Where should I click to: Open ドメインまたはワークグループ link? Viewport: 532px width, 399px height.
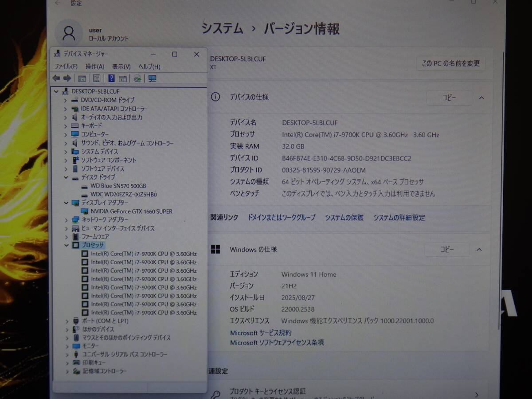[282, 218]
